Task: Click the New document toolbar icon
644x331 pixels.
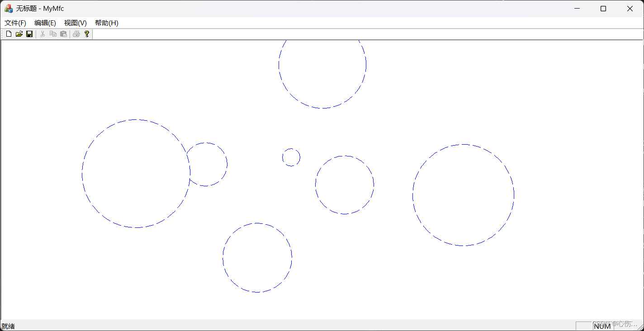Action: [x=9, y=34]
